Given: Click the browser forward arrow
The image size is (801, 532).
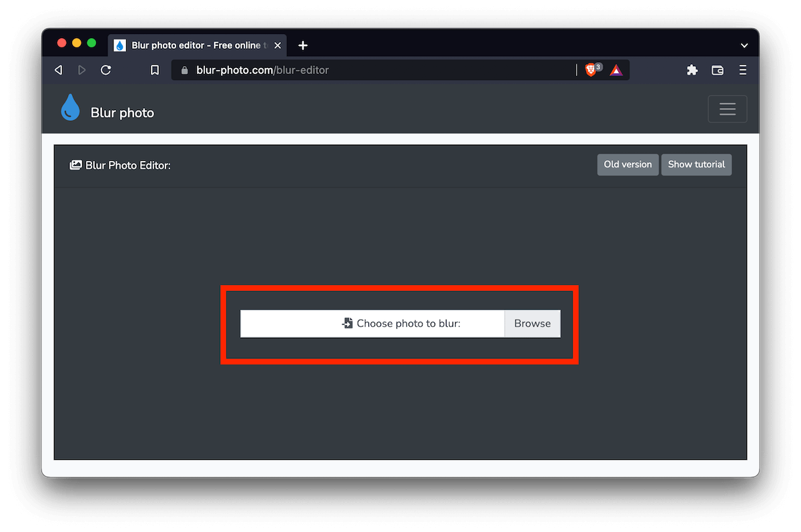Looking at the screenshot, I should coord(82,70).
